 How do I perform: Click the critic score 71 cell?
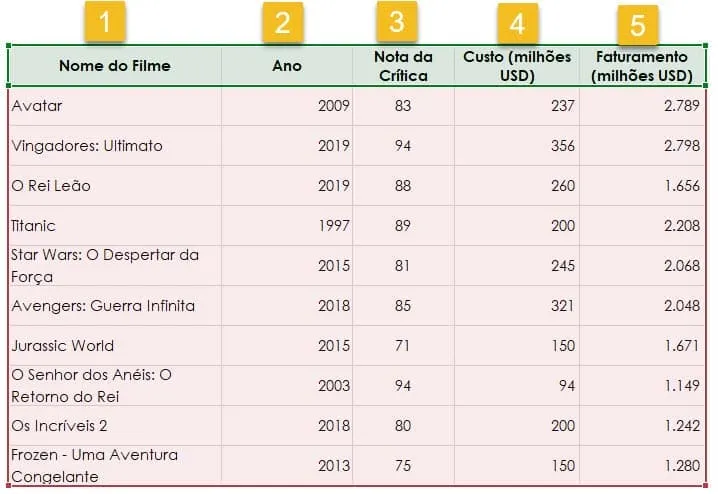coord(403,346)
